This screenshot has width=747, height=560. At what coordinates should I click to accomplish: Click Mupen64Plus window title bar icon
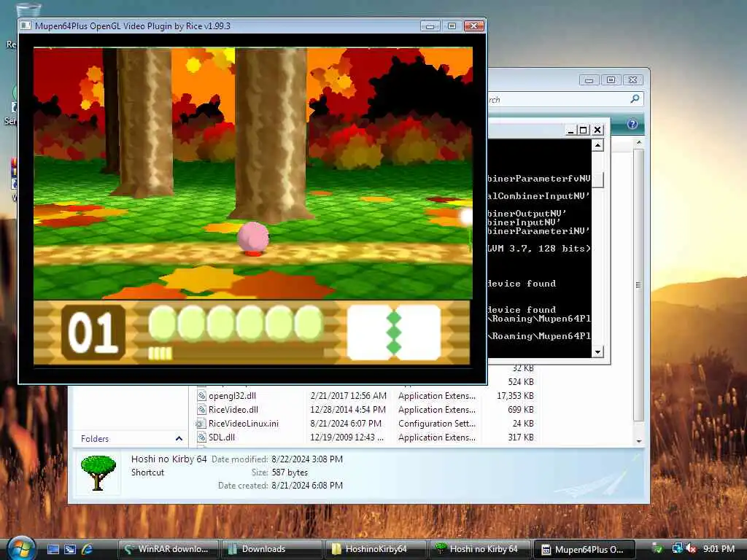click(26, 26)
